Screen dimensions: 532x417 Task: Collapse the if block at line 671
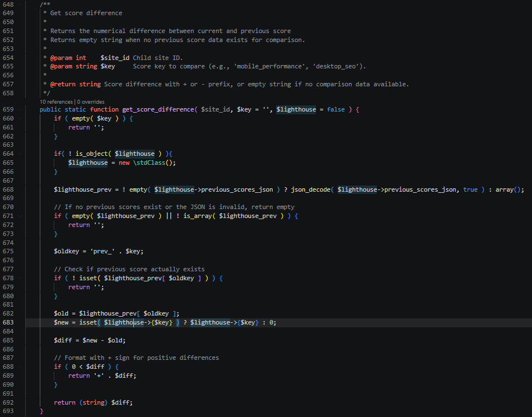click(x=20, y=216)
